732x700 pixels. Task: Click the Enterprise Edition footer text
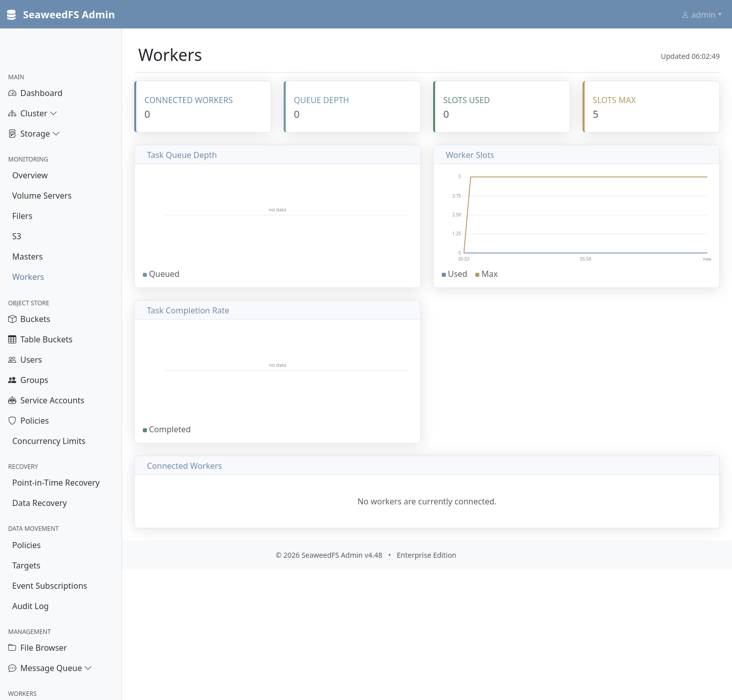tap(426, 555)
